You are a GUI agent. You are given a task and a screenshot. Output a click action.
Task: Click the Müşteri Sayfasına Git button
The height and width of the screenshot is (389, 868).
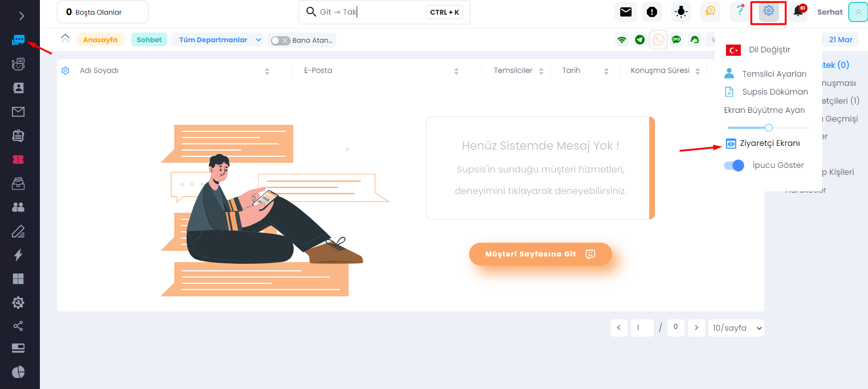coord(540,254)
